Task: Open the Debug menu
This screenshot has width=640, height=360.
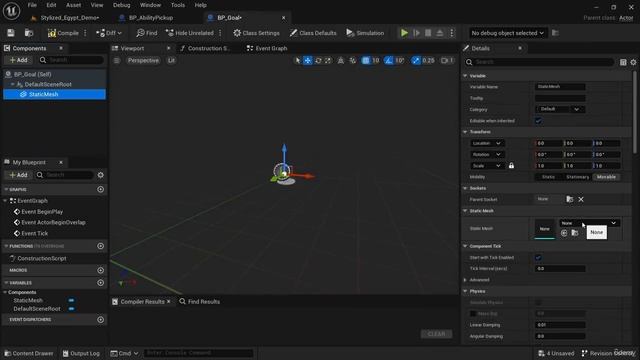Action: (121, 5)
